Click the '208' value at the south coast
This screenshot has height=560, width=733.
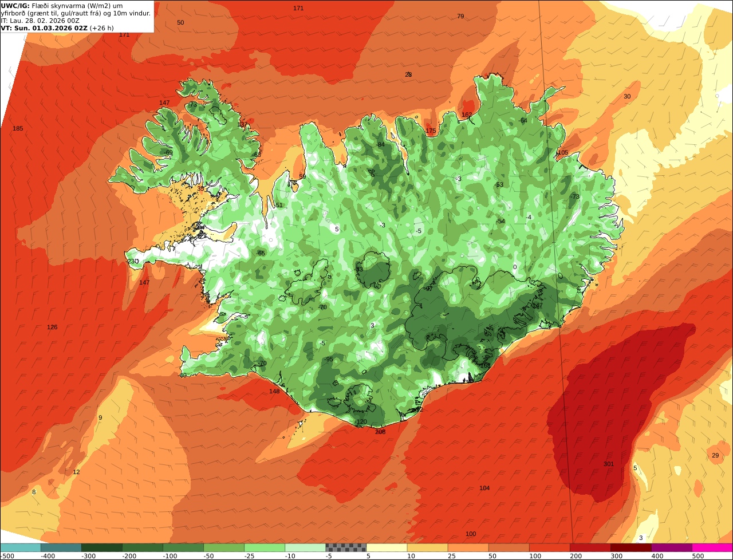click(x=380, y=432)
